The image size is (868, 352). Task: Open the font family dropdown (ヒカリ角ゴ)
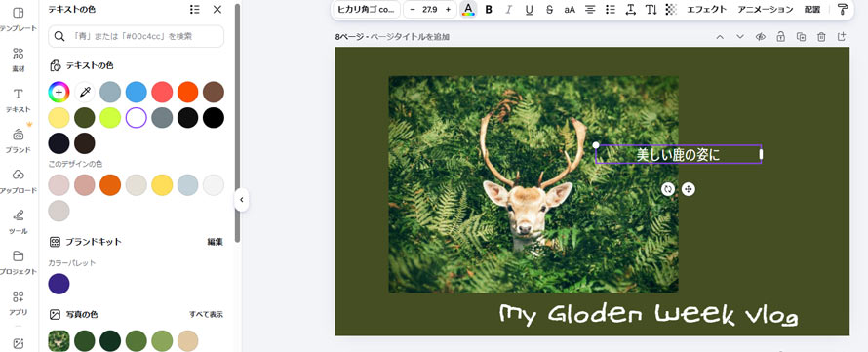[366, 10]
